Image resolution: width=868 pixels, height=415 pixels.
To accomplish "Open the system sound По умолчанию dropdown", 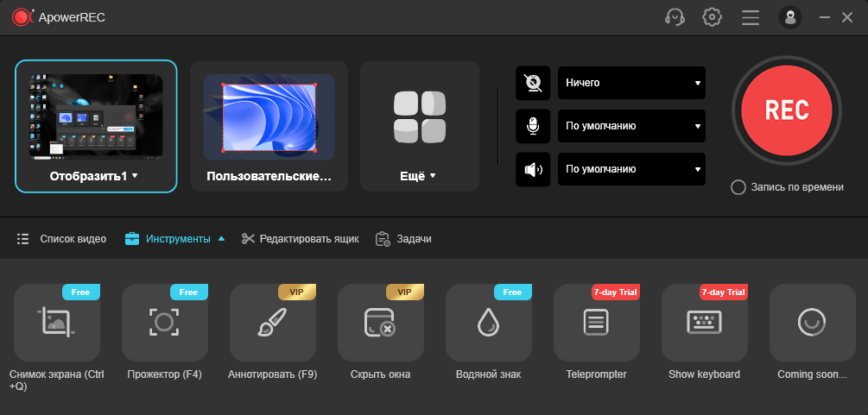I will click(x=631, y=169).
